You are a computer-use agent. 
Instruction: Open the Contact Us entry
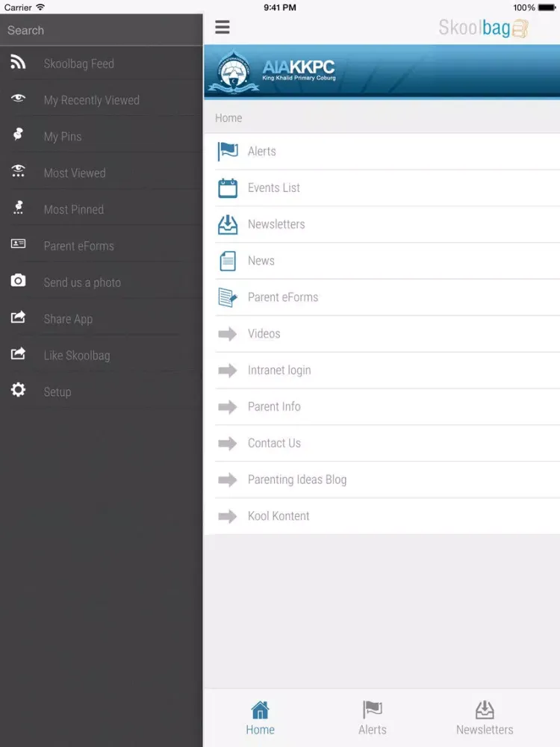tap(274, 443)
